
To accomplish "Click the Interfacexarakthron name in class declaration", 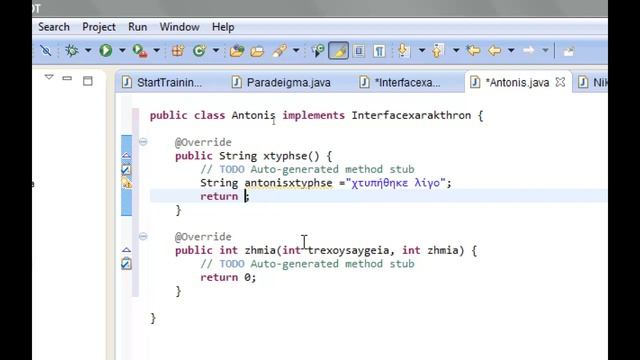I will point(411,116).
